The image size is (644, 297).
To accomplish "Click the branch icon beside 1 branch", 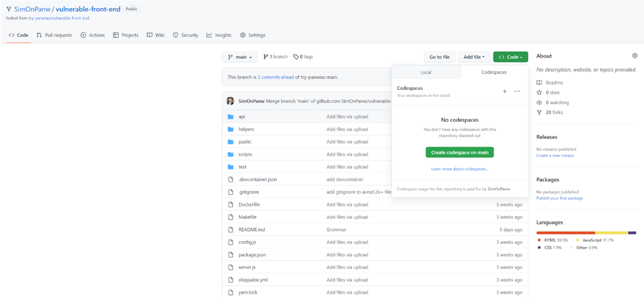I will 265,57.
